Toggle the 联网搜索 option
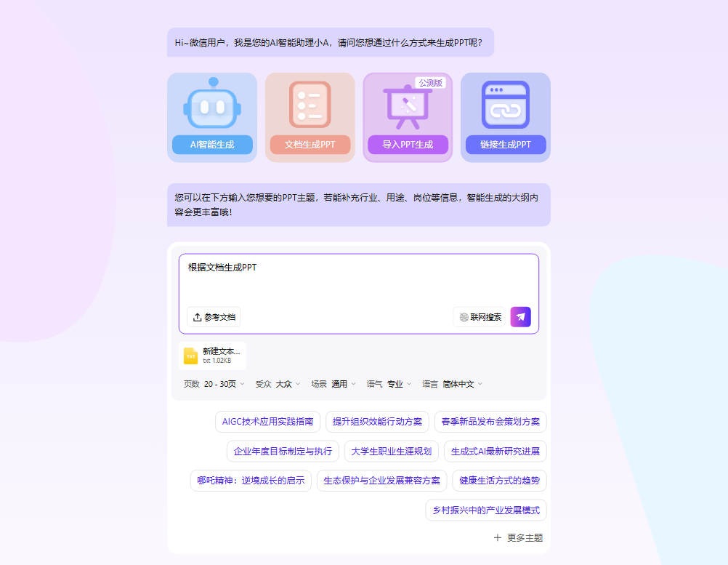The image size is (728, 565). click(x=479, y=317)
